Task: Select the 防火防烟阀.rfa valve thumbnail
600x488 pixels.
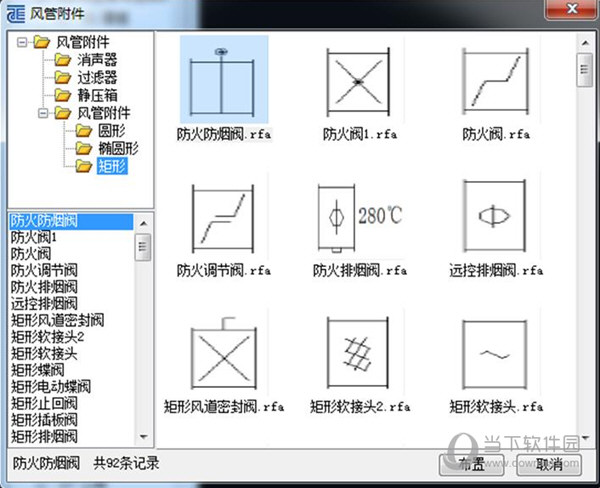Action: pos(224,79)
